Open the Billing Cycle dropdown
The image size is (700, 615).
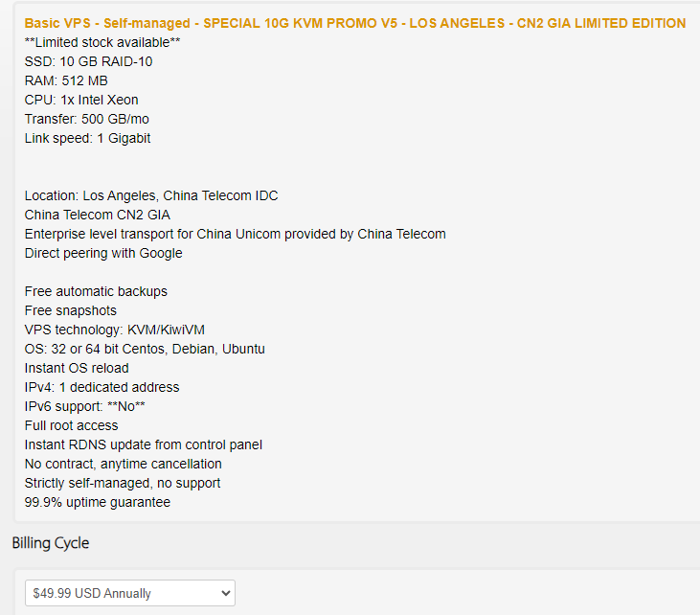pos(129,593)
